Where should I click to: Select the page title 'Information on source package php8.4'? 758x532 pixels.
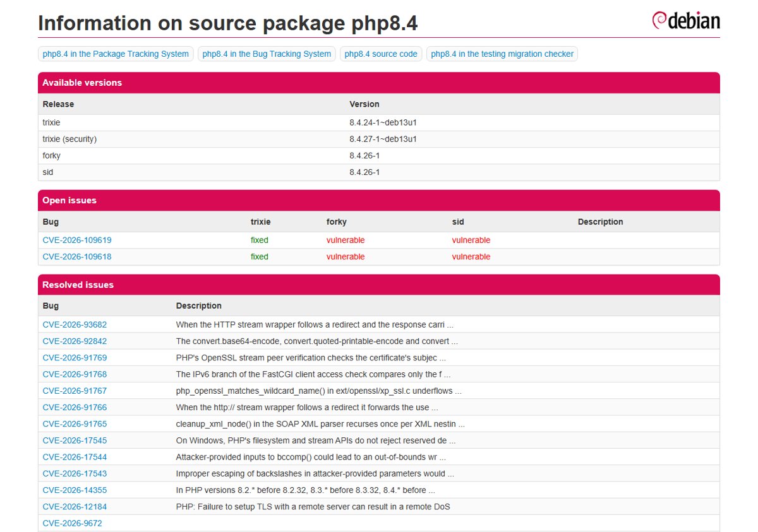(x=228, y=23)
